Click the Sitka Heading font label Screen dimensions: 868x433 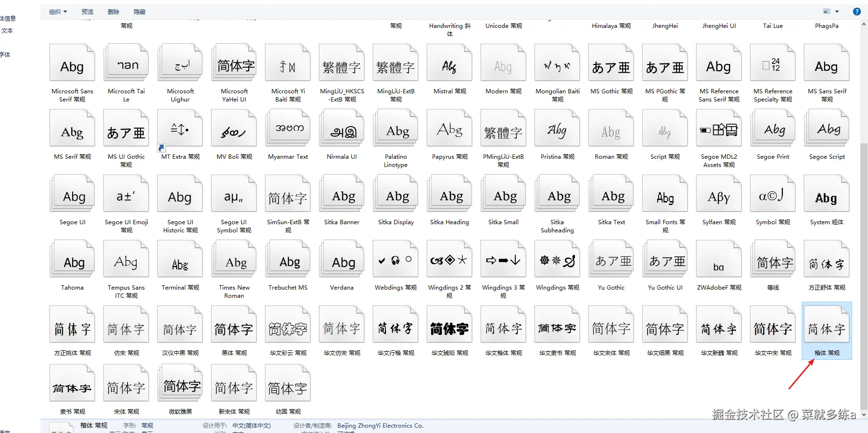449,222
